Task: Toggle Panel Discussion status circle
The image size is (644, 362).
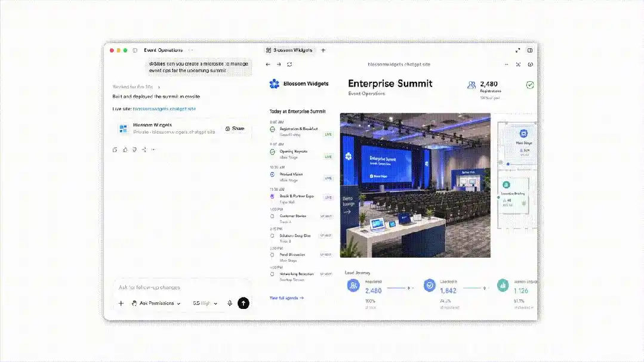Action: (272, 255)
